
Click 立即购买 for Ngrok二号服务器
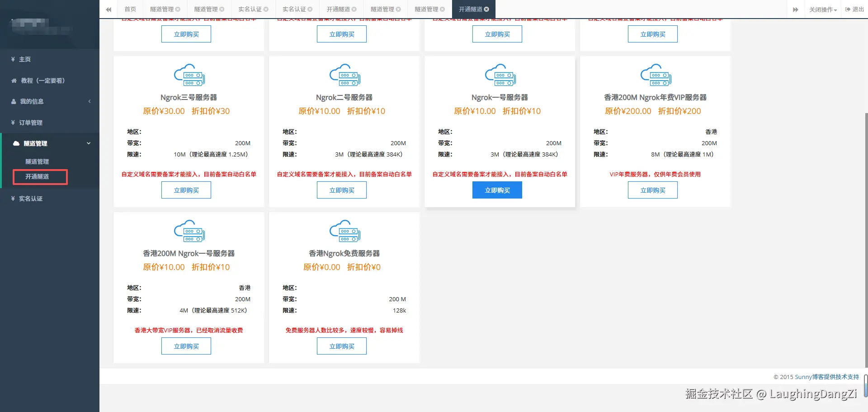(342, 190)
